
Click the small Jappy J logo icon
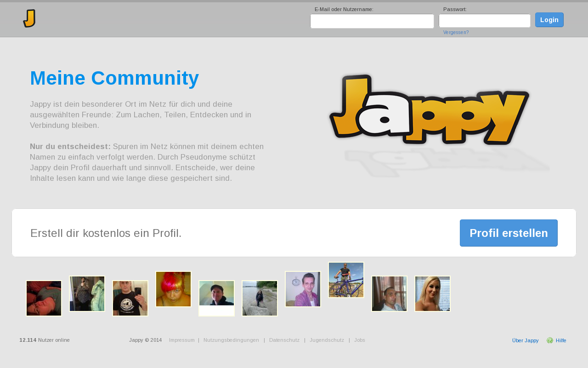pos(29,18)
